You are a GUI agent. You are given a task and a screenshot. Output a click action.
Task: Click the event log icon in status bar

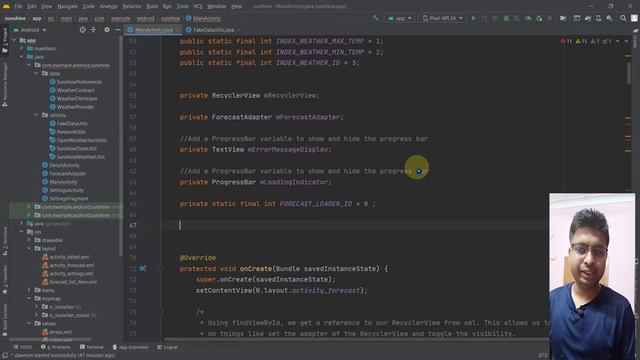[5, 356]
